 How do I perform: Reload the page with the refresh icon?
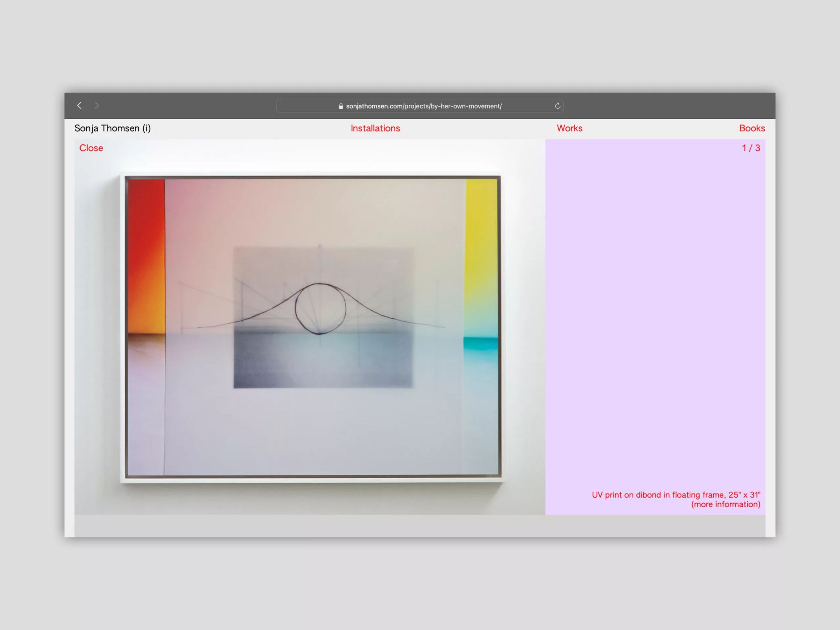pos(558,106)
